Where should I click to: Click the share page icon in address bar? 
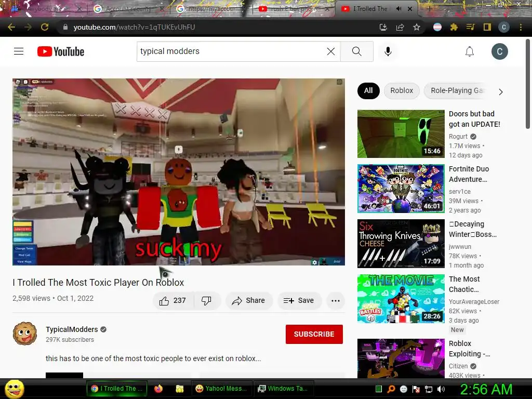pos(400,27)
